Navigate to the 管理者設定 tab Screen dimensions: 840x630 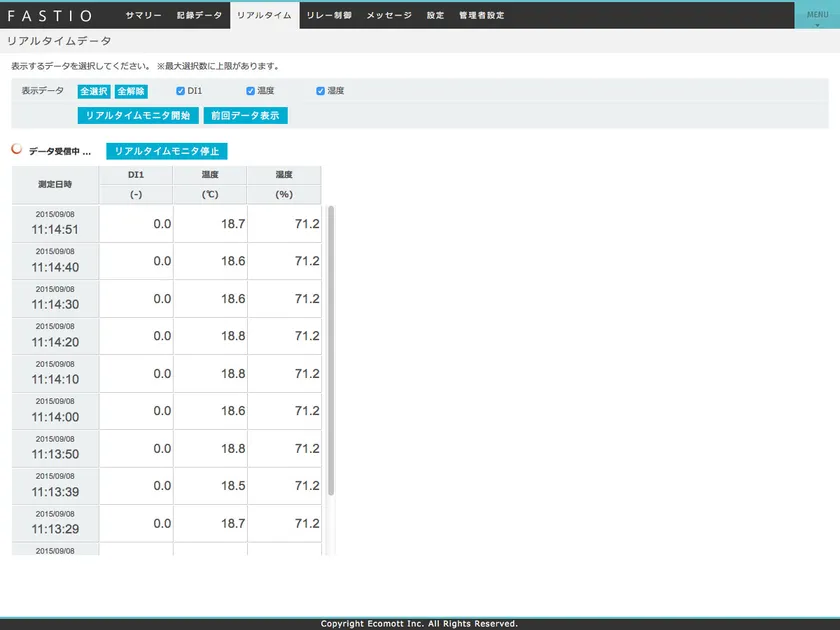coord(481,16)
